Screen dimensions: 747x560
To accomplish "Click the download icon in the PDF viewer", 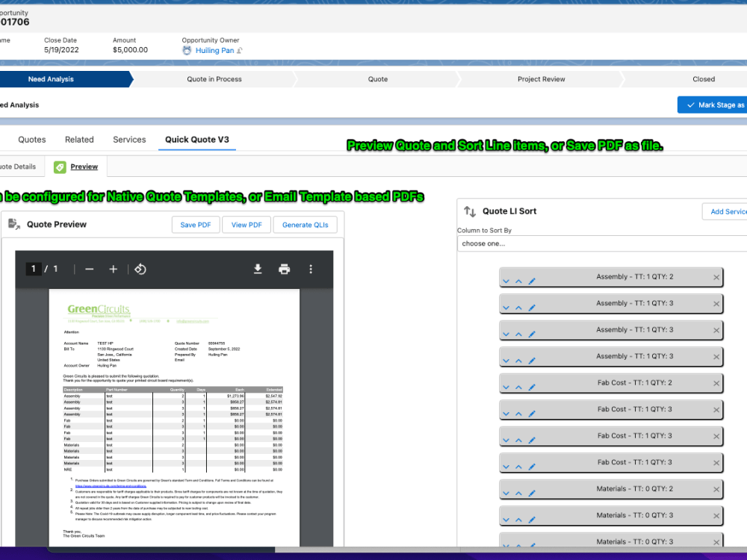I will click(x=257, y=269).
